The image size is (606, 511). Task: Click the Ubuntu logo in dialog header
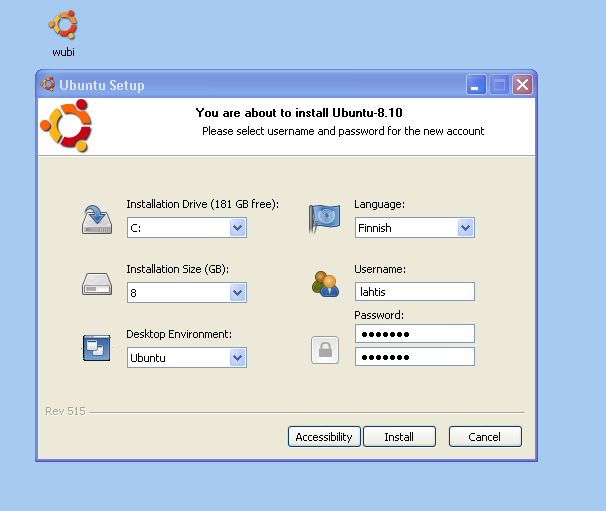point(65,125)
